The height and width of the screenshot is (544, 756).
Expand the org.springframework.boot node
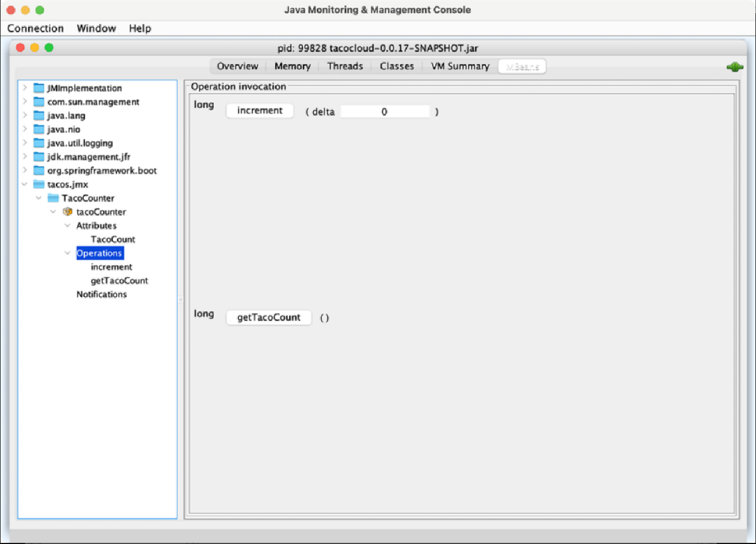point(25,170)
